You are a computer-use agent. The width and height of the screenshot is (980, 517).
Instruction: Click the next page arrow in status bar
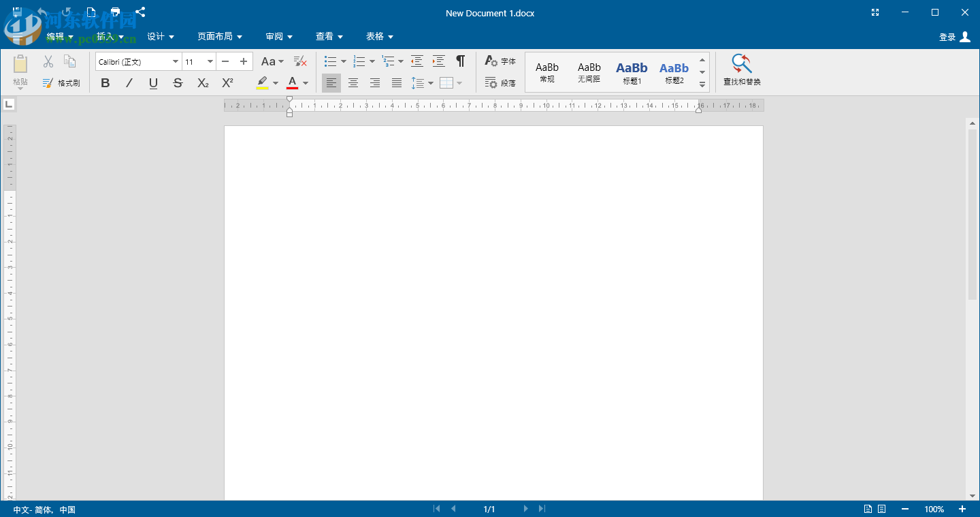[525, 508]
